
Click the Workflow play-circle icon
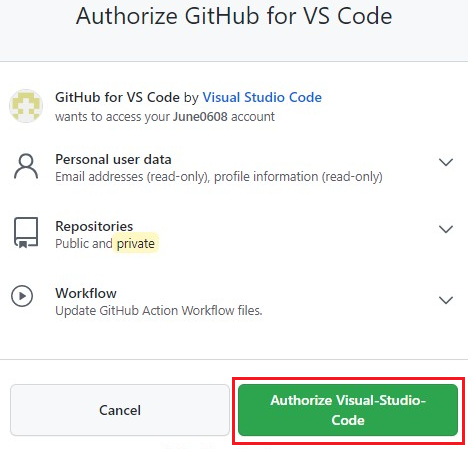(22, 296)
